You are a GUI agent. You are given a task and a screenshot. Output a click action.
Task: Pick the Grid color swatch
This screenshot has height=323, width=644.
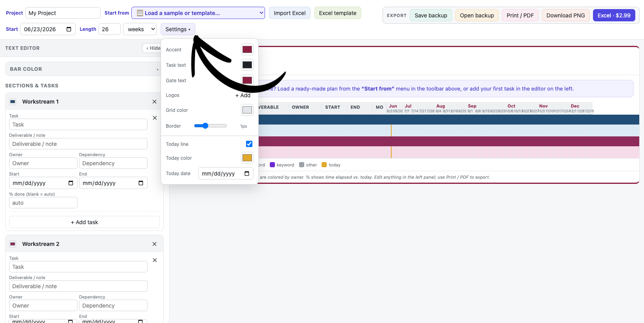coord(247,110)
